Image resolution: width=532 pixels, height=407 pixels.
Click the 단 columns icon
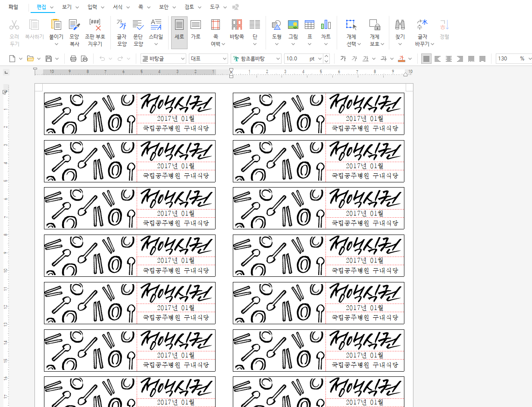click(255, 25)
